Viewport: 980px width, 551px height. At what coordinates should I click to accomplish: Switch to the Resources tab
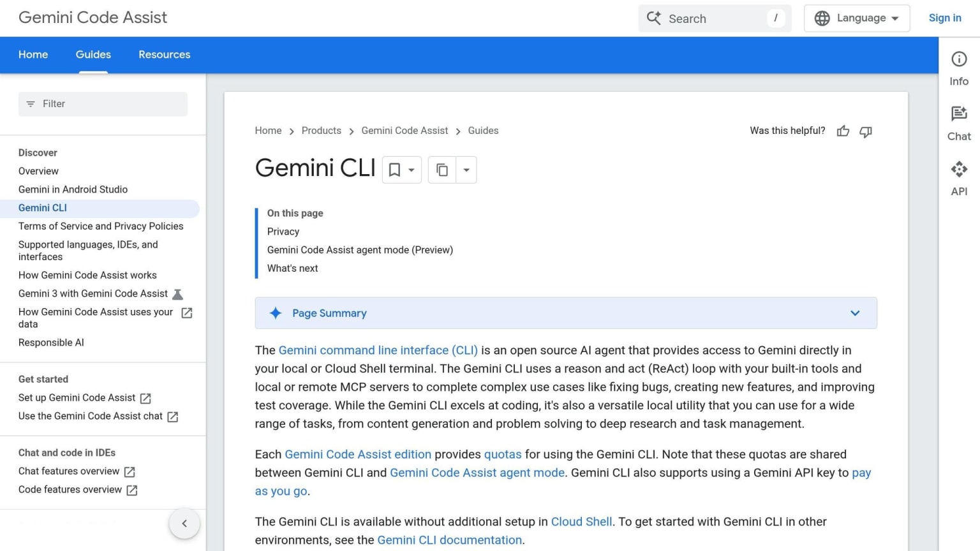click(x=165, y=55)
